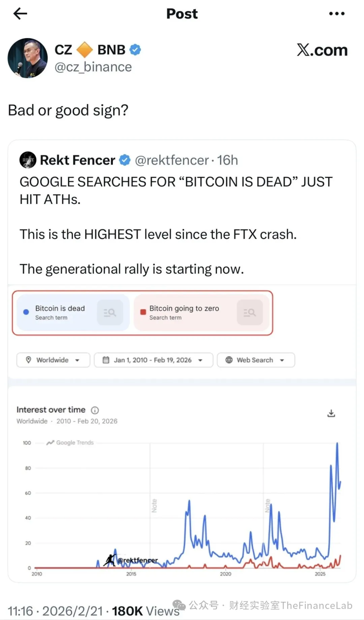Screen dimensions: 364x620
Task: Open the Jan 1, 2010 date range dropdown
Action: coord(153,360)
